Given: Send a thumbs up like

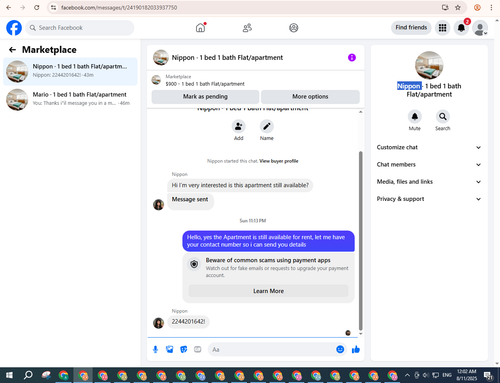Looking at the screenshot, I should coord(356,349).
